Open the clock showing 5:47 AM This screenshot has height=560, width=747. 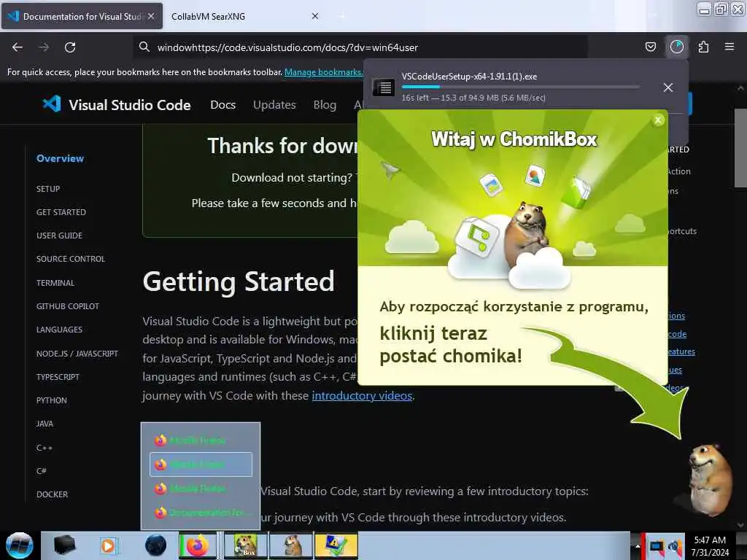tap(710, 546)
